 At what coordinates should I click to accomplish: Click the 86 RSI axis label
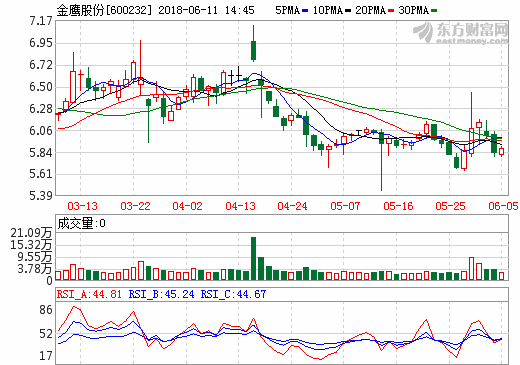click(x=46, y=310)
